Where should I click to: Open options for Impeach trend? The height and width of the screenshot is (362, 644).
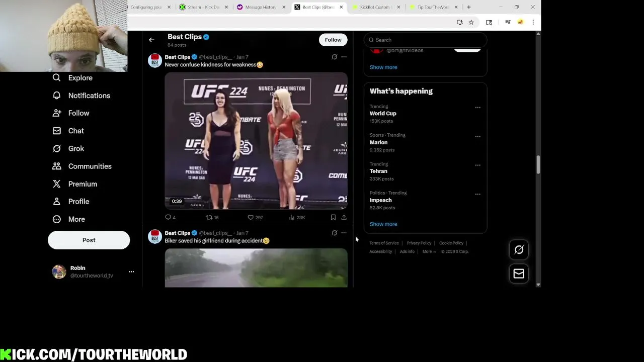click(478, 194)
